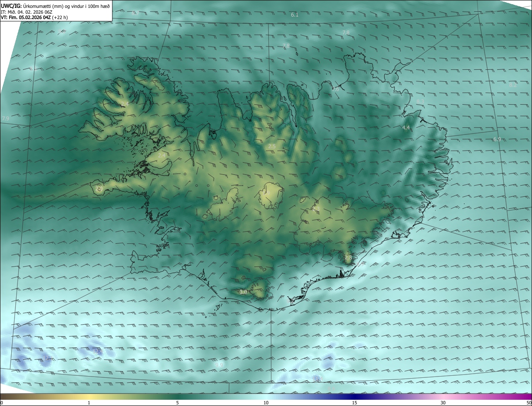Click the 7.6 value label
The width and height of the screenshot is (532, 406).
pos(335,89)
